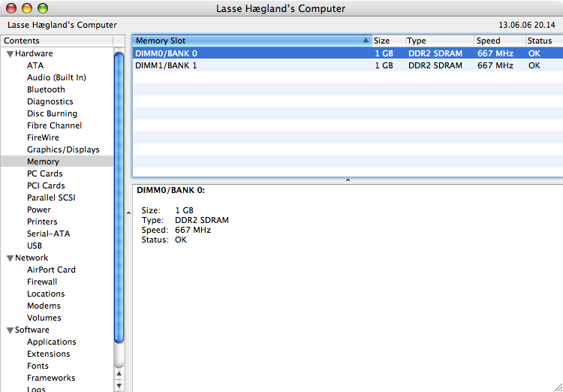
Task: Select the DIMM1/BANK 1 row
Action: tap(348, 65)
